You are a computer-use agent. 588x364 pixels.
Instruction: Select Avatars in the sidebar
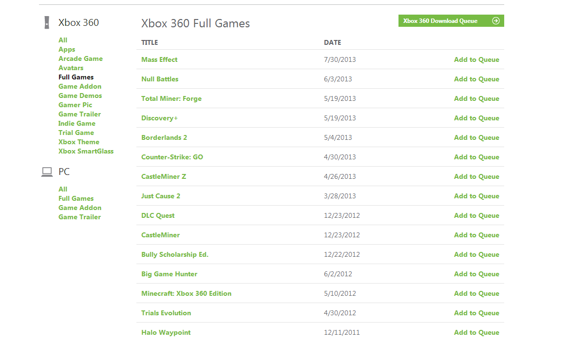(x=71, y=68)
